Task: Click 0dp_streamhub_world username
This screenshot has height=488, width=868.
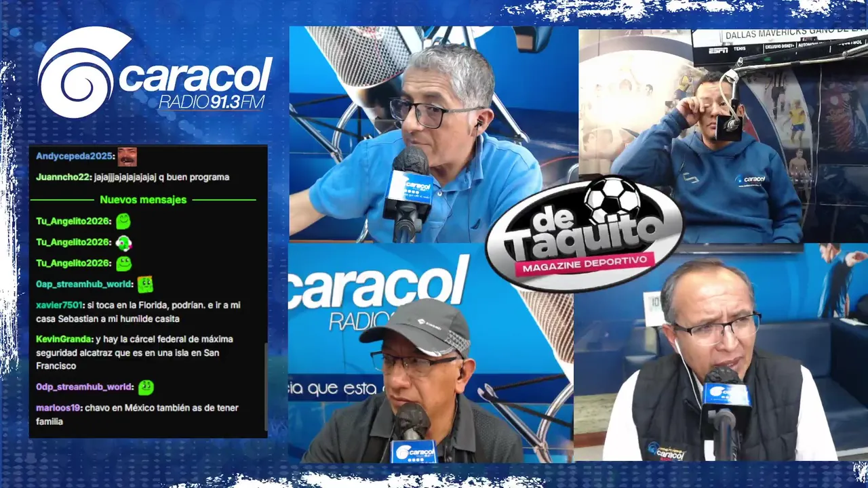Action: (84, 387)
